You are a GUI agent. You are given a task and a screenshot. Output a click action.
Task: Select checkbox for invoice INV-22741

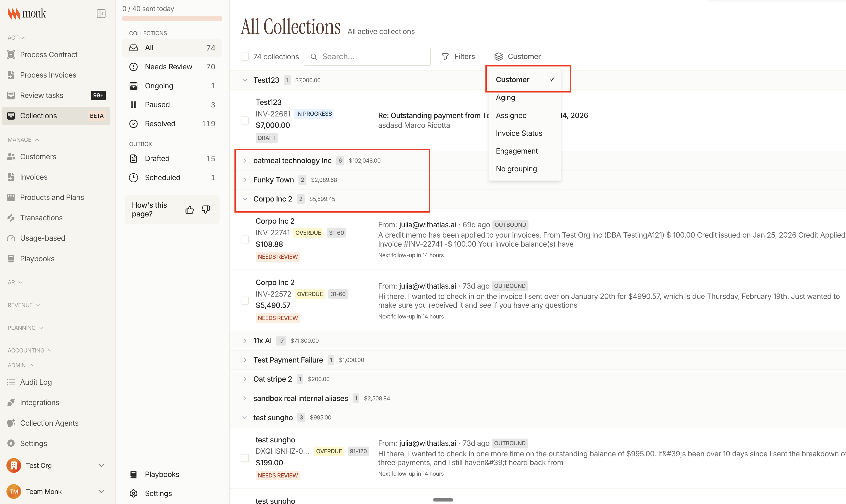[245, 239]
